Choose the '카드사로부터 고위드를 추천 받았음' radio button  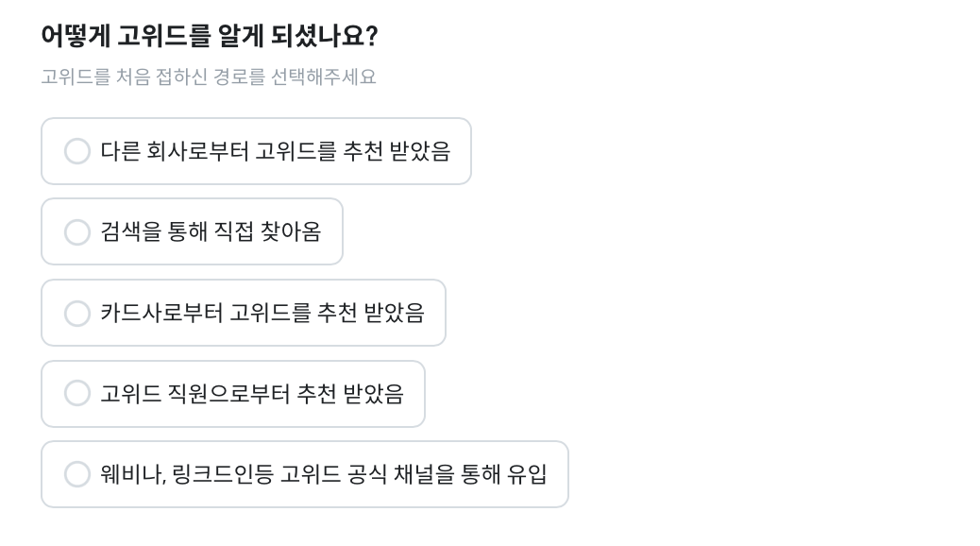(x=77, y=314)
